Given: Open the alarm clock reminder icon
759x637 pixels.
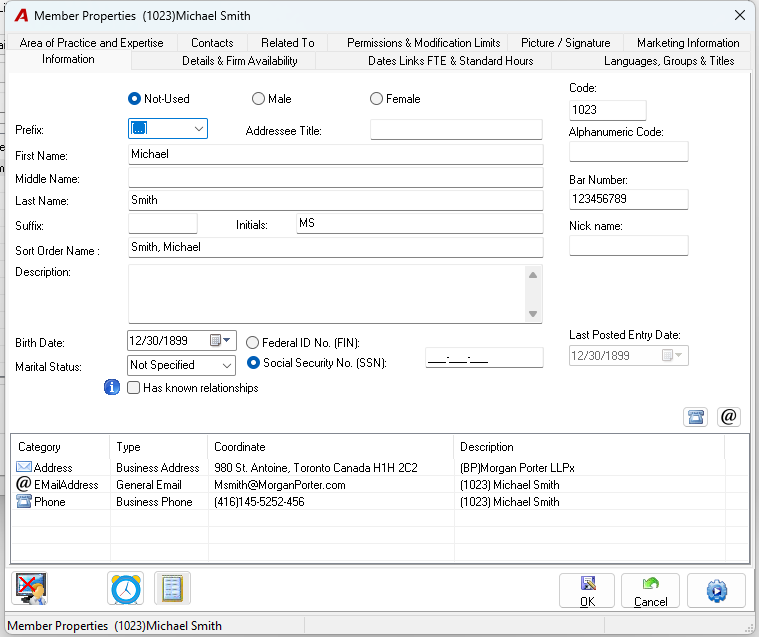Looking at the screenshot, I should pos(126,588).
